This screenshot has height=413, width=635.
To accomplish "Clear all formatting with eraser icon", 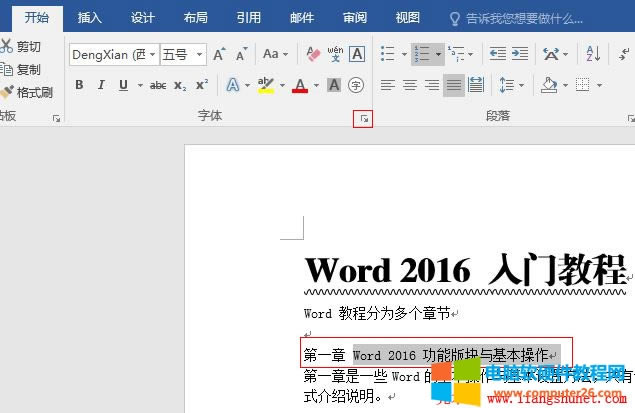I will (312, 54).
